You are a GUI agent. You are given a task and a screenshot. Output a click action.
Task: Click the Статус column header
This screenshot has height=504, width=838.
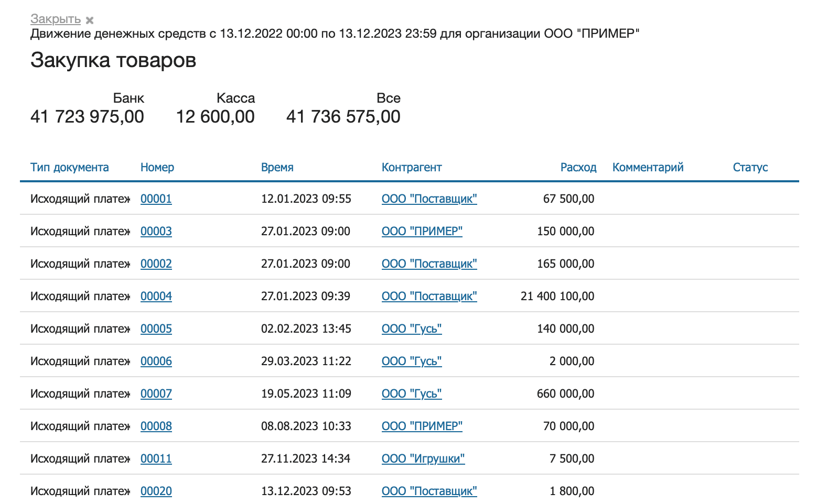[x=750, y=167]
